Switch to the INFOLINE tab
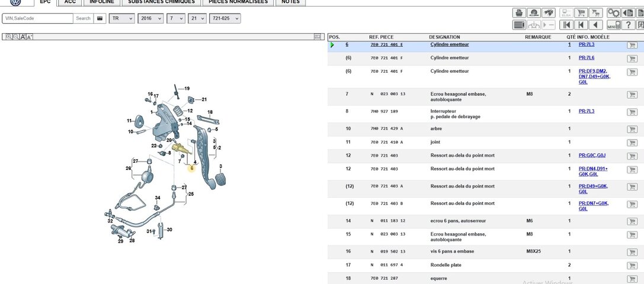 (101, 2)
